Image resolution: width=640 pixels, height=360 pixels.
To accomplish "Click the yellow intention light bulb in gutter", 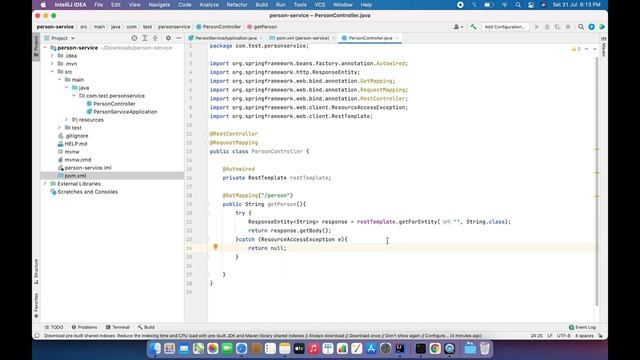I will [216, 247].
